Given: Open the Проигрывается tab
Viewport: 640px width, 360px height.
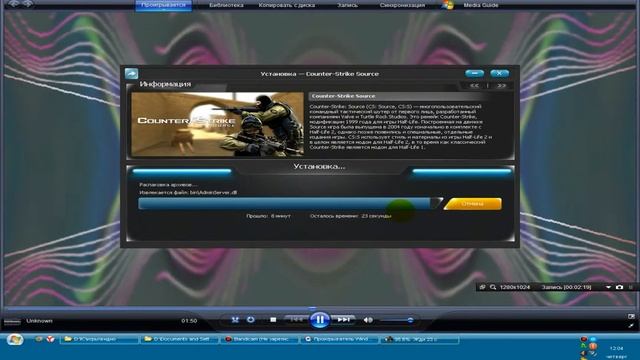Looking at the screenshot, I should tap(163, 5).
